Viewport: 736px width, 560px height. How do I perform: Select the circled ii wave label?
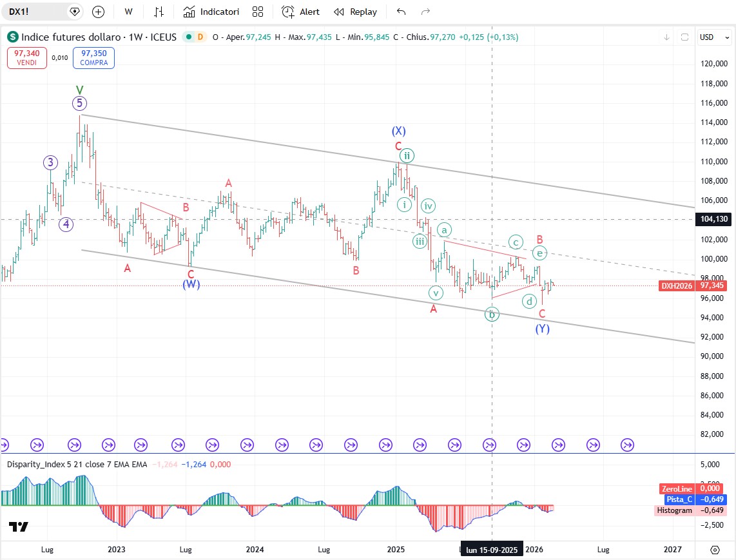(x=407, y=155)
